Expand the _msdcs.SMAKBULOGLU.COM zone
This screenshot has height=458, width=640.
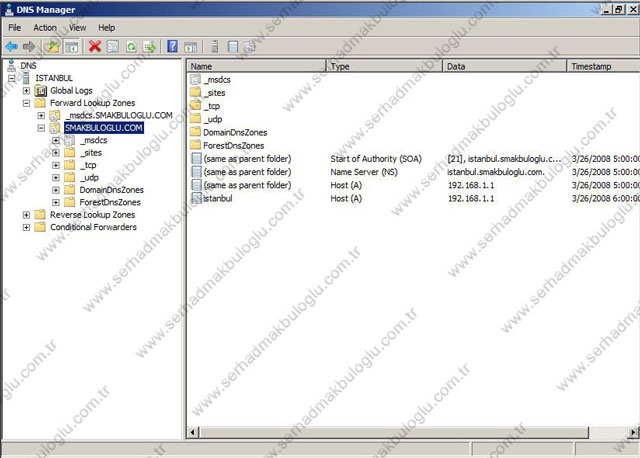(x=41, y=116)
